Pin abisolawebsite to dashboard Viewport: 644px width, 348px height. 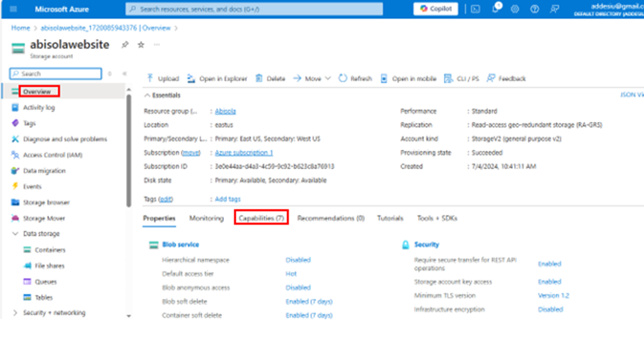(125, 44)
